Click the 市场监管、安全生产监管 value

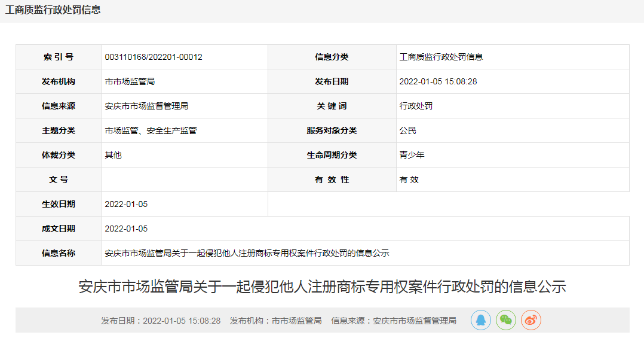coord(151,131)
